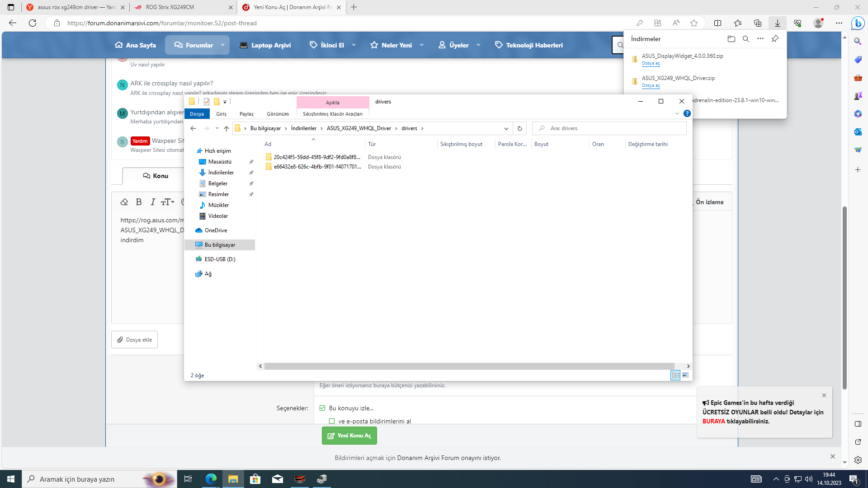Click 'Bu bilgisayar' breadcrumb segment
The width and height of the screenshot is (868, 488).
coord(265,128)
